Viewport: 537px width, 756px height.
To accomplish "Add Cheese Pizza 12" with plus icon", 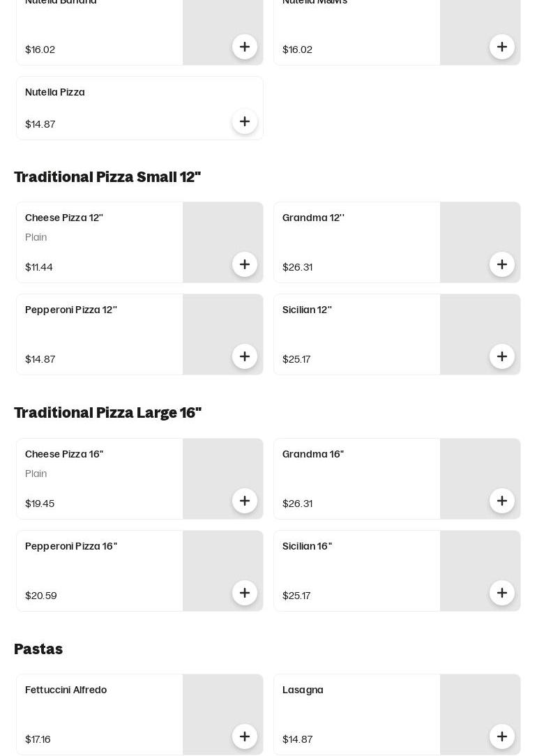I will (244, 264).
